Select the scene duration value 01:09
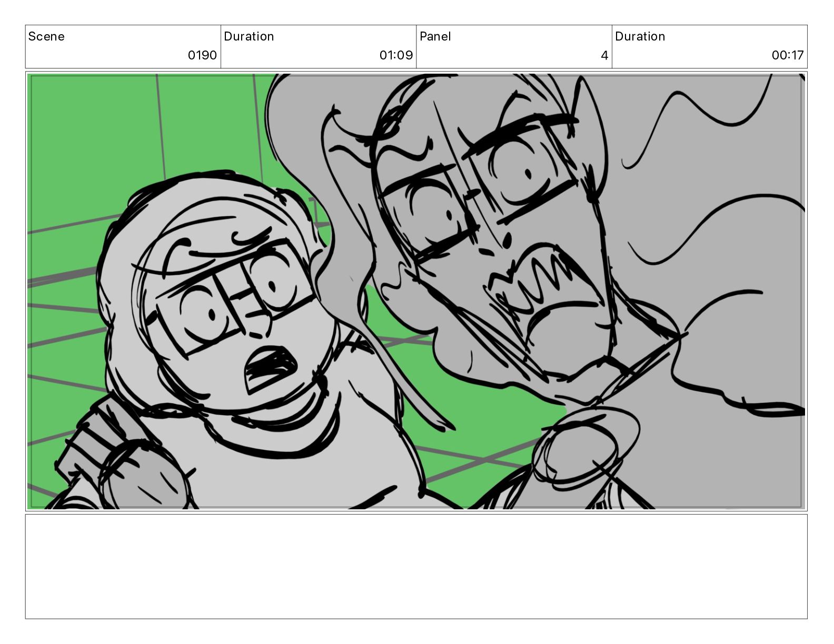 coord(396,55)
